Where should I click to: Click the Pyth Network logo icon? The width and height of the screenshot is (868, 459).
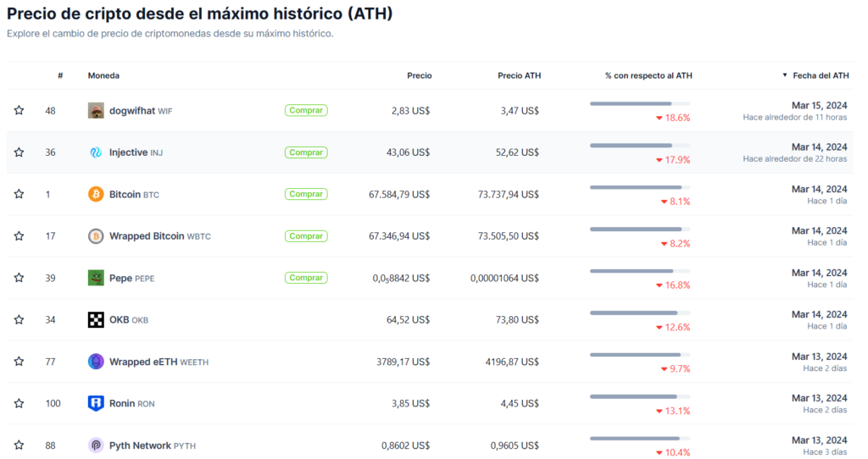point(96,445)
